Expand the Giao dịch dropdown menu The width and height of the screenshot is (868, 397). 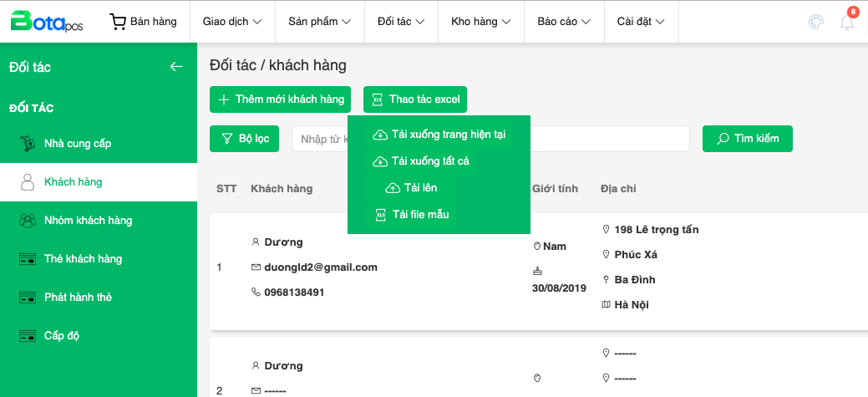231,22
